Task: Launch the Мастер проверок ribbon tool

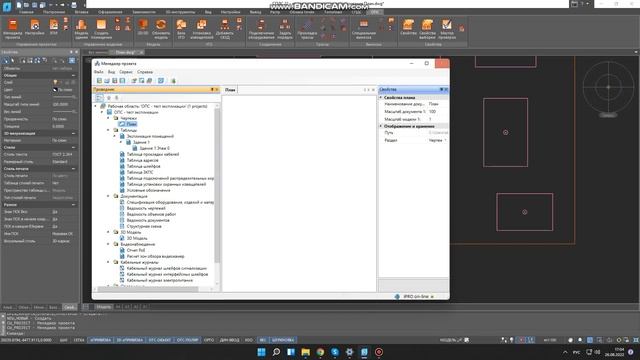Action: point(447,29)
